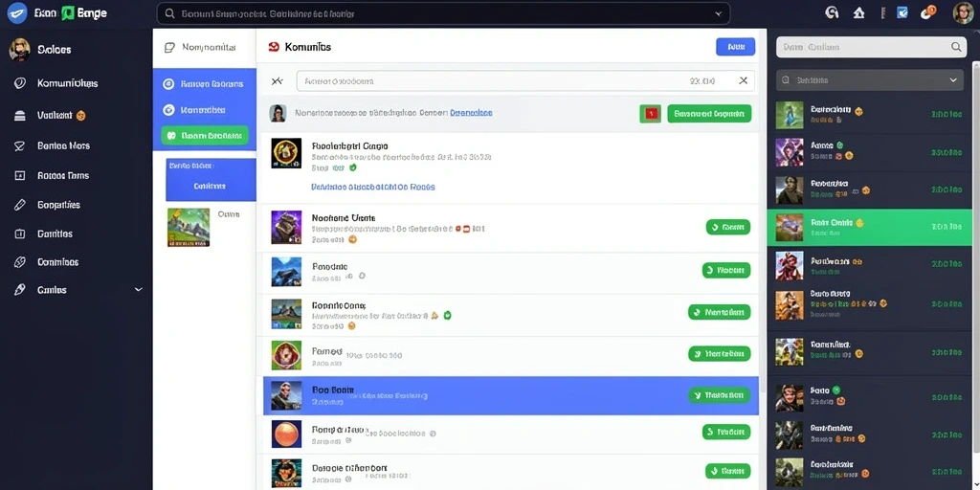980x490 pixels.
Task: Open notifications icon with the orange badge
Action: click(927, 12)
